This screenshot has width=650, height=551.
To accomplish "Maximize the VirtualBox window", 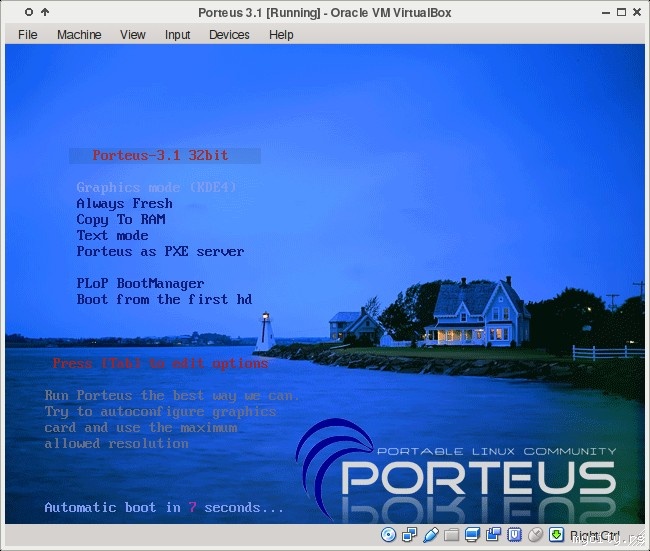I will point(621,12).
